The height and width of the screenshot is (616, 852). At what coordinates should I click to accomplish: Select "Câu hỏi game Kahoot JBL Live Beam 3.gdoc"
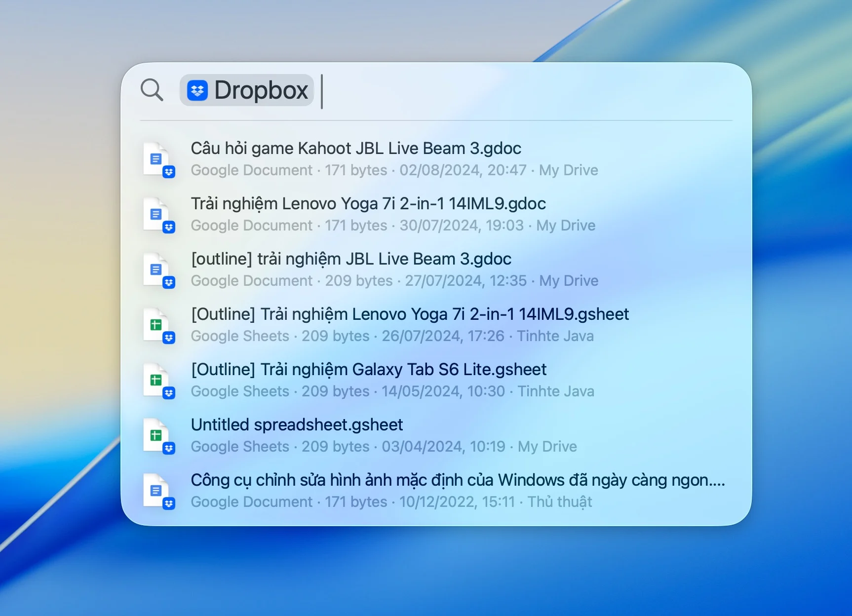click(x=356, y=148)
